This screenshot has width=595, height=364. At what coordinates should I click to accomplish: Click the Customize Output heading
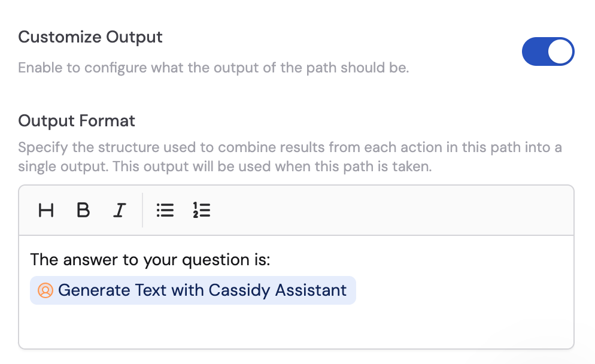pos(90,37)
